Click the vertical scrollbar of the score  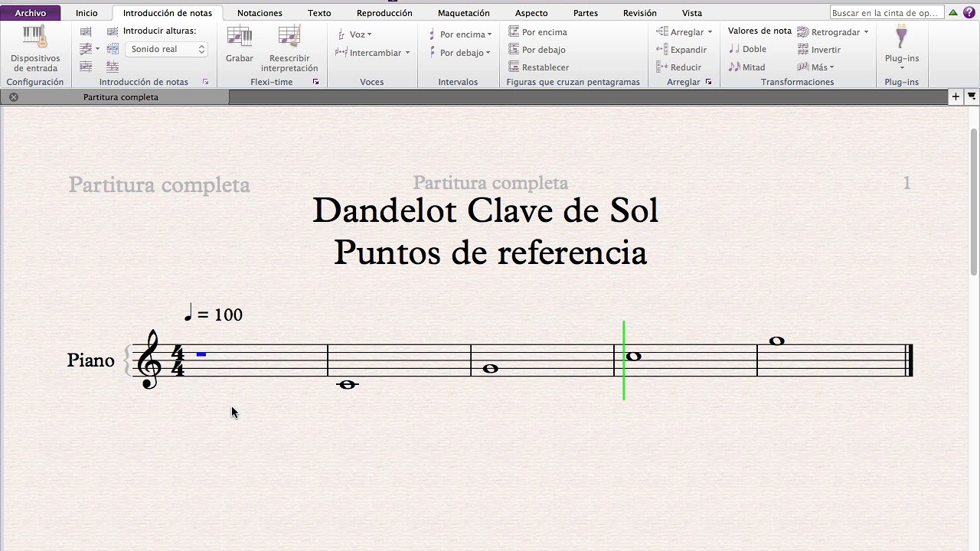[x=974, y=202]
